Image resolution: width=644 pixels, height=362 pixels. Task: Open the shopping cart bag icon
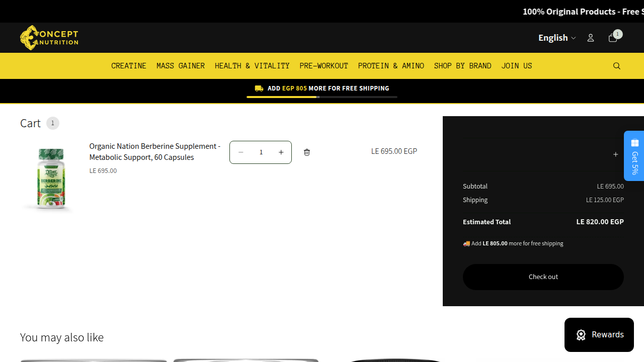[x=613, y=38]
